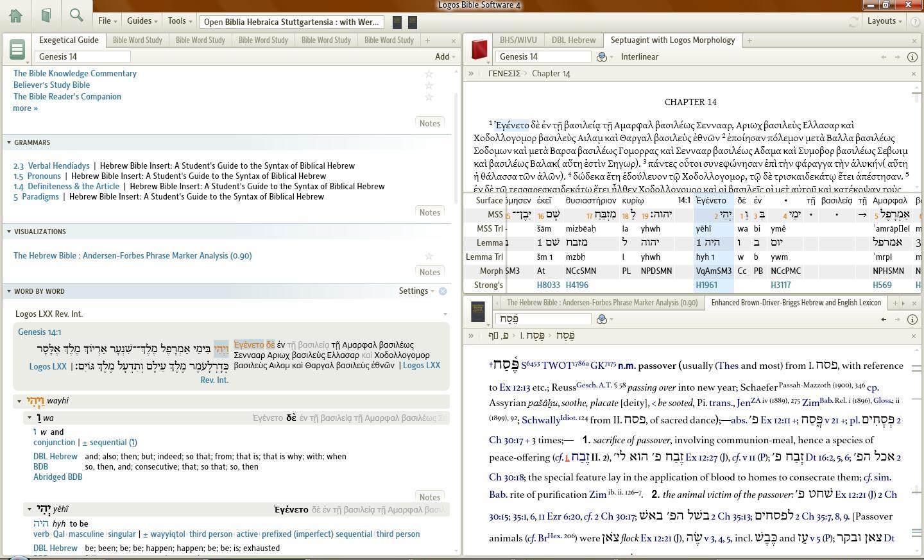
Task: Toggle the star for Believer's Study Bible
Action: (428, 85)
